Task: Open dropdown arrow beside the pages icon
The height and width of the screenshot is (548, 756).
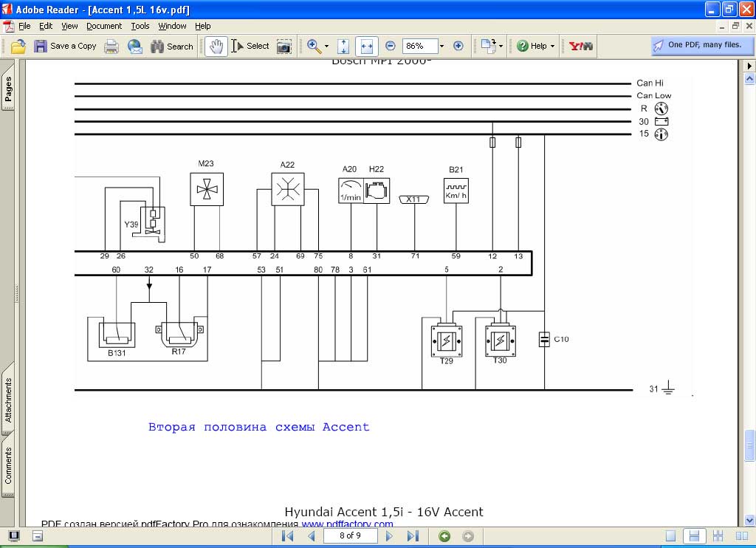Action: coord(501,47)
